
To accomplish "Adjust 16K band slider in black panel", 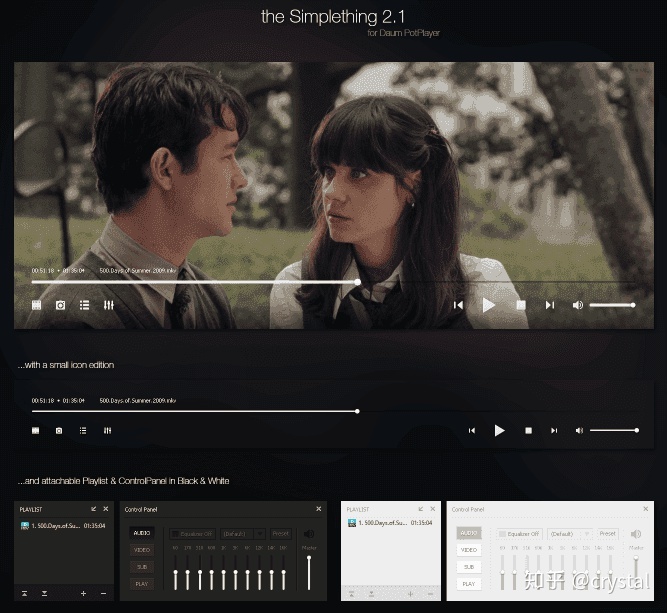I will (284, 573).
